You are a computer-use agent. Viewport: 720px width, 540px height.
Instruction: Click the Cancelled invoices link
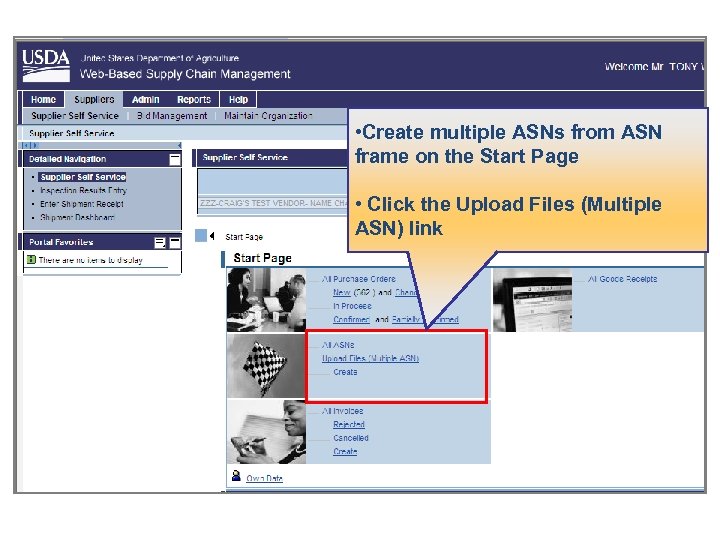tap(351, 438)
